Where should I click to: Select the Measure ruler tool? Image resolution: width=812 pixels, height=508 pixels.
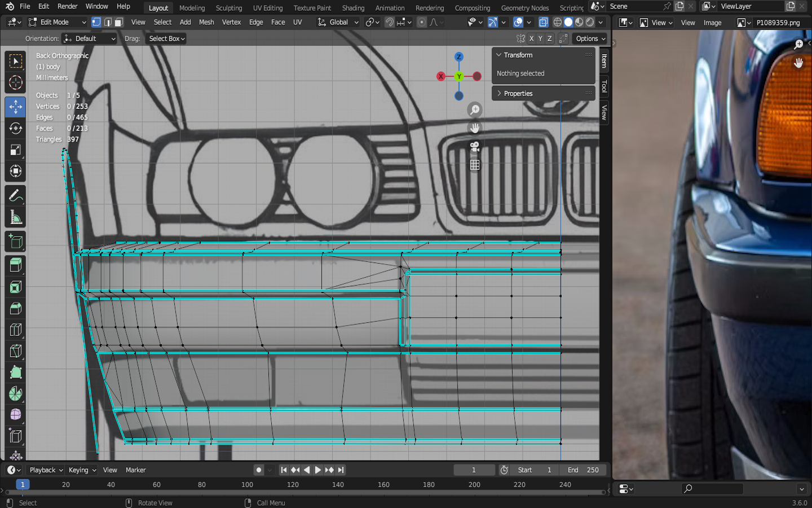15,218
